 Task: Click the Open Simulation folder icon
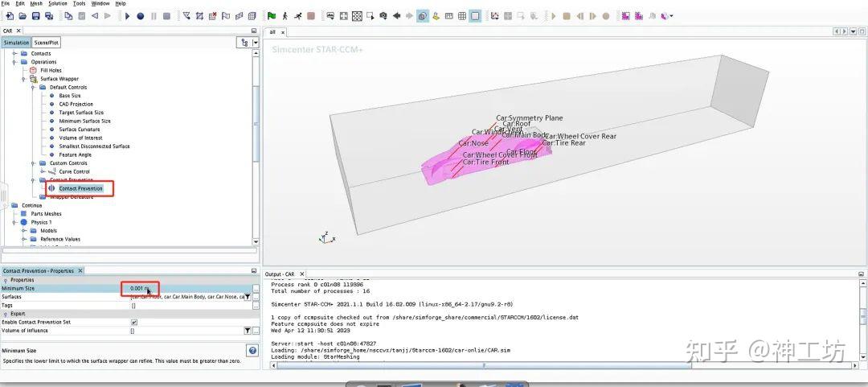click(x=23, y=16)
